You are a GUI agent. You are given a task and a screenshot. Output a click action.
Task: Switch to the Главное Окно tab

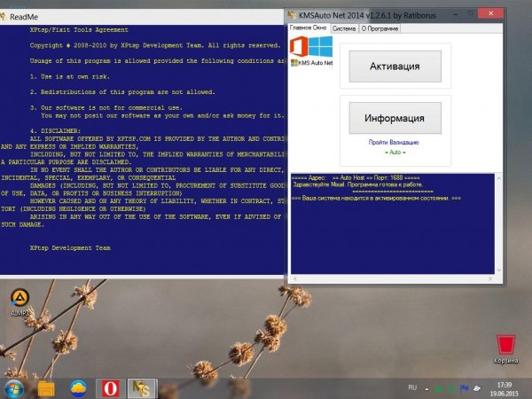[x=308, y=27]
